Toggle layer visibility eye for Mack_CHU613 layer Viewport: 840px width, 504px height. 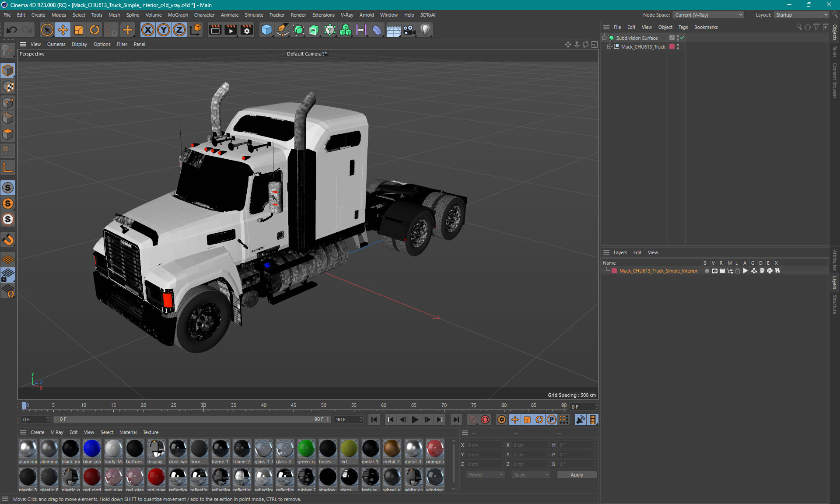click(x=714, y=271)
